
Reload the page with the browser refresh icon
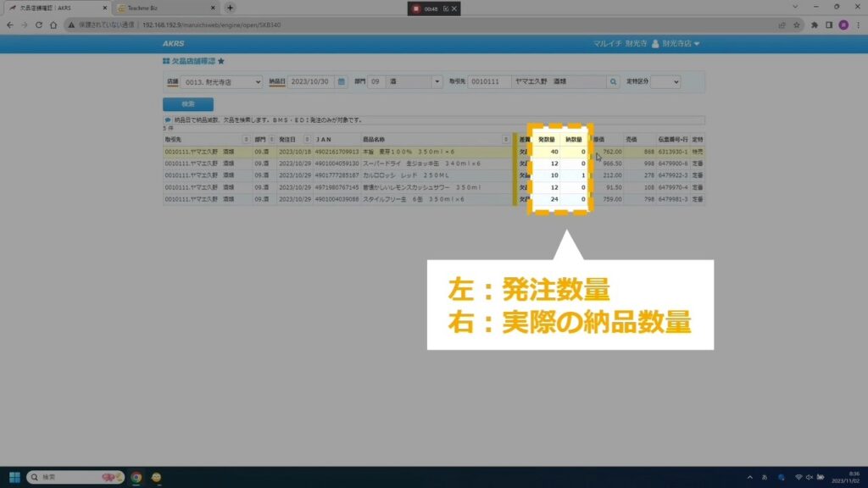(x=38, y=25)
